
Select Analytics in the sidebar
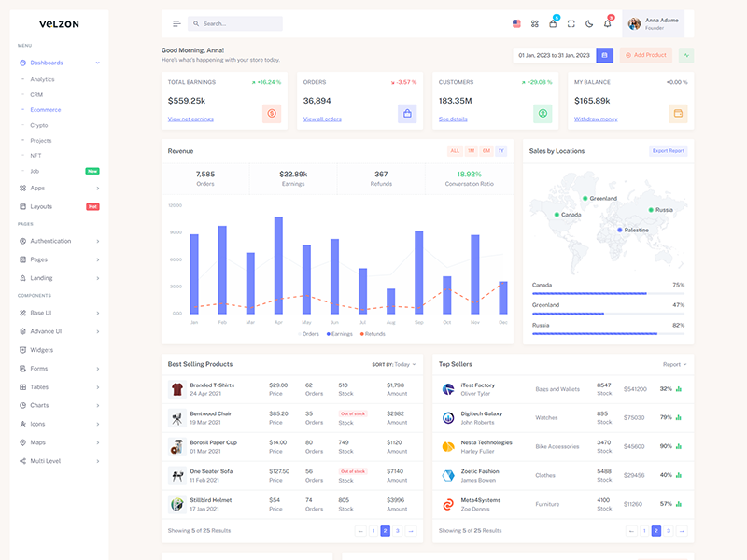pos(43,79)
